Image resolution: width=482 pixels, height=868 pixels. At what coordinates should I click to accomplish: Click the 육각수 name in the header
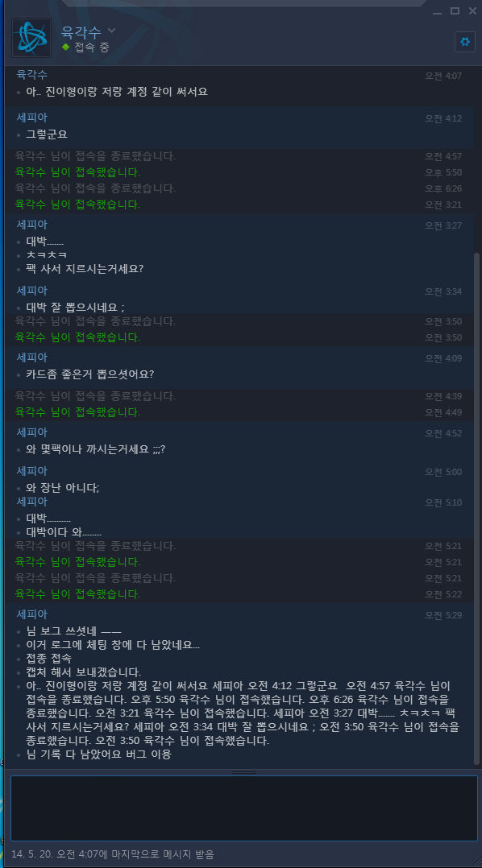tap(82, 31)
